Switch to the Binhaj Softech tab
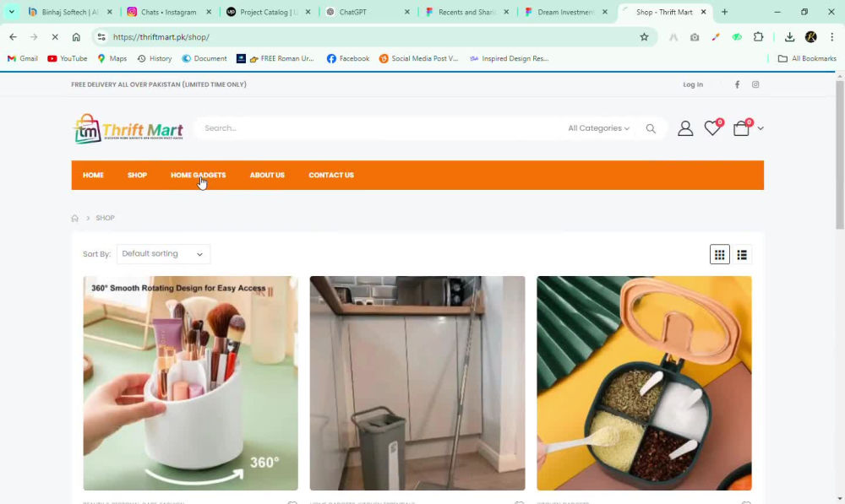845x504 pixels. point(70,12)
